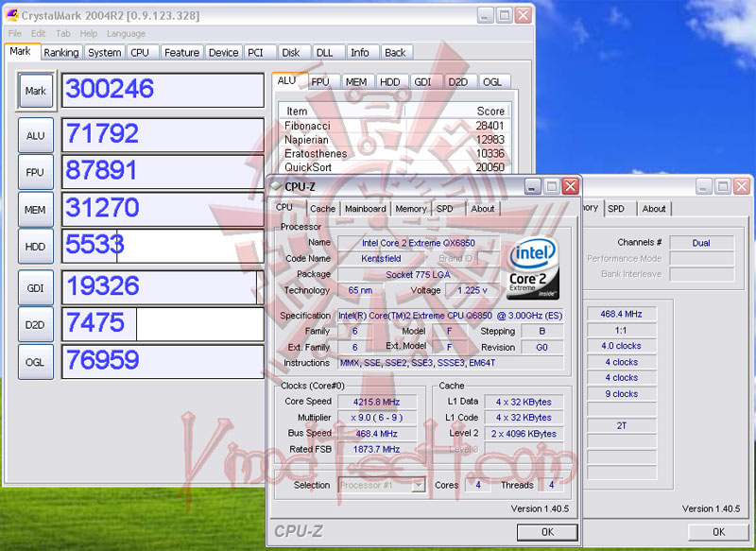Click the CrystalMark title bar icon
This screenshot has height=551, width=756.
(12, 15)
